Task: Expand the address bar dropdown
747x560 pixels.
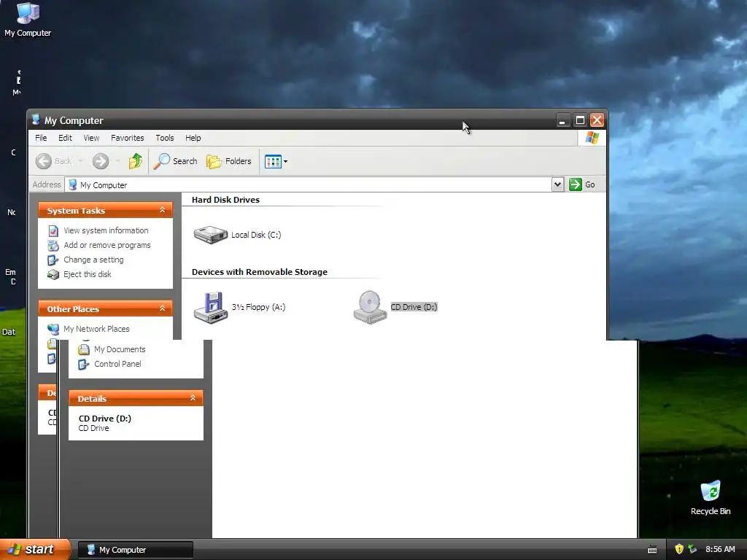Action: pos(557,184)
